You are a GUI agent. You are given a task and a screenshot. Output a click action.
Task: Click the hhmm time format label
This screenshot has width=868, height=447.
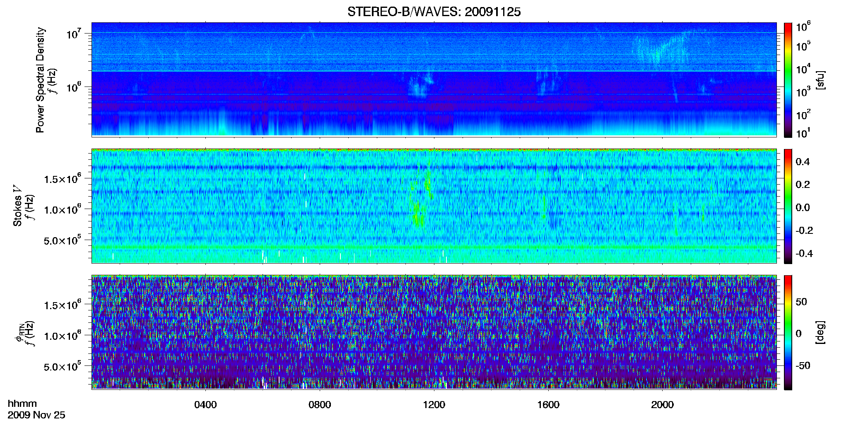pos(22,404)
